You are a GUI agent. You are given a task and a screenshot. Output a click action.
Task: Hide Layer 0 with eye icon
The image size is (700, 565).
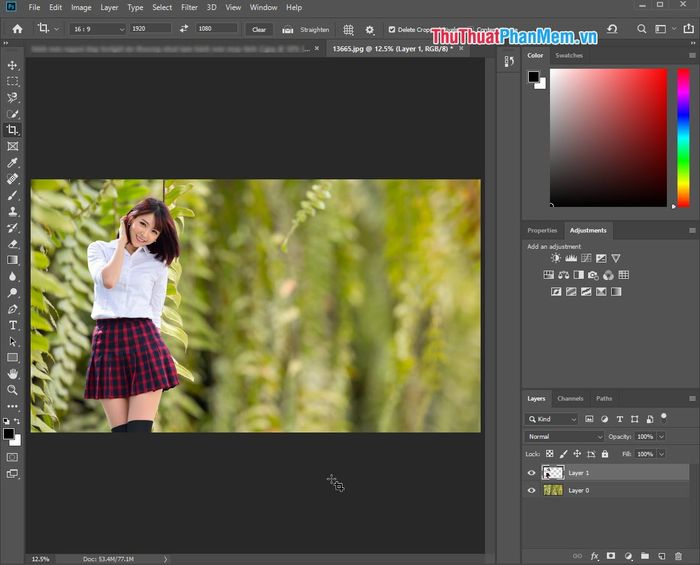coord(531,490)
